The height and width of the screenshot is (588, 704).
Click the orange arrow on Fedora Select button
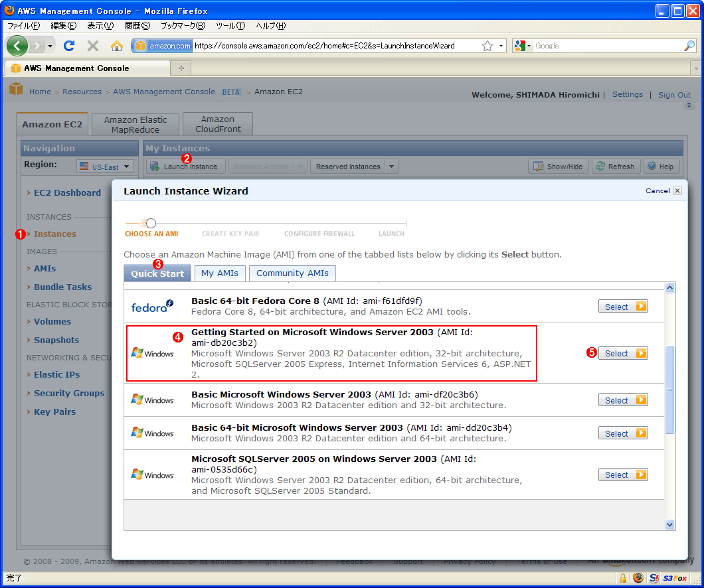pos(641,307)
